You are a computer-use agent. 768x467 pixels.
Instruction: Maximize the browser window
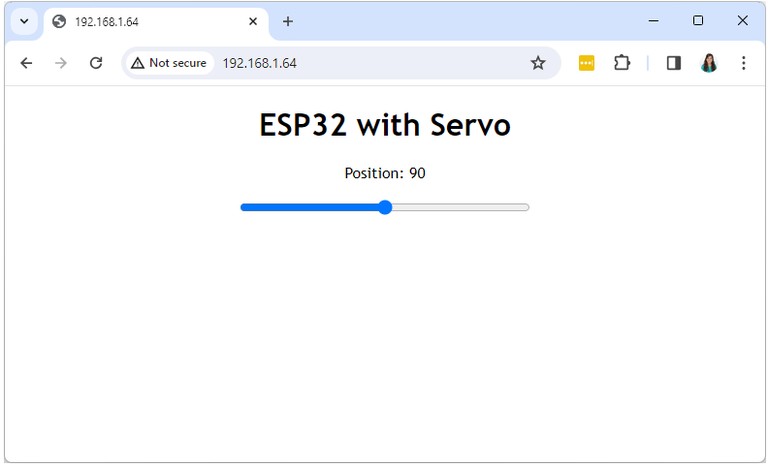point(698,21)
